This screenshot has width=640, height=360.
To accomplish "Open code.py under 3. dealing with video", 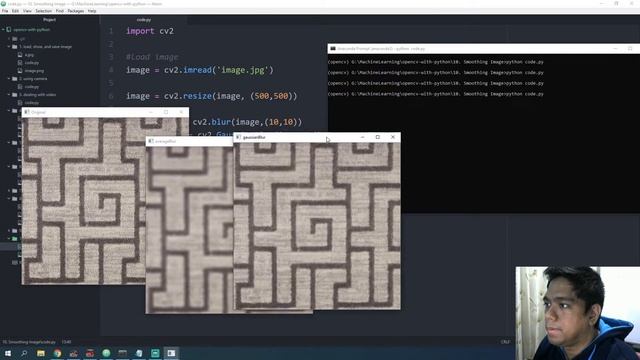I will point(32,102).
